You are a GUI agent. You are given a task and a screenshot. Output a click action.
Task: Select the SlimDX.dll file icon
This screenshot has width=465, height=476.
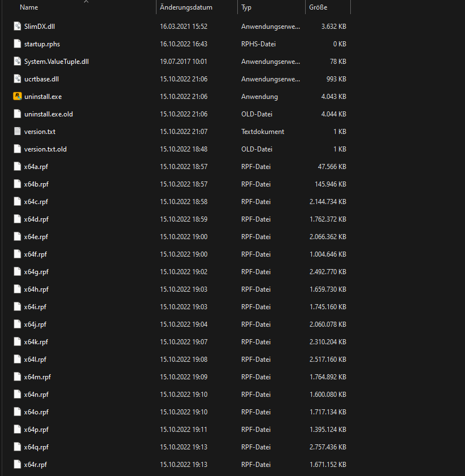click(17, 27)
